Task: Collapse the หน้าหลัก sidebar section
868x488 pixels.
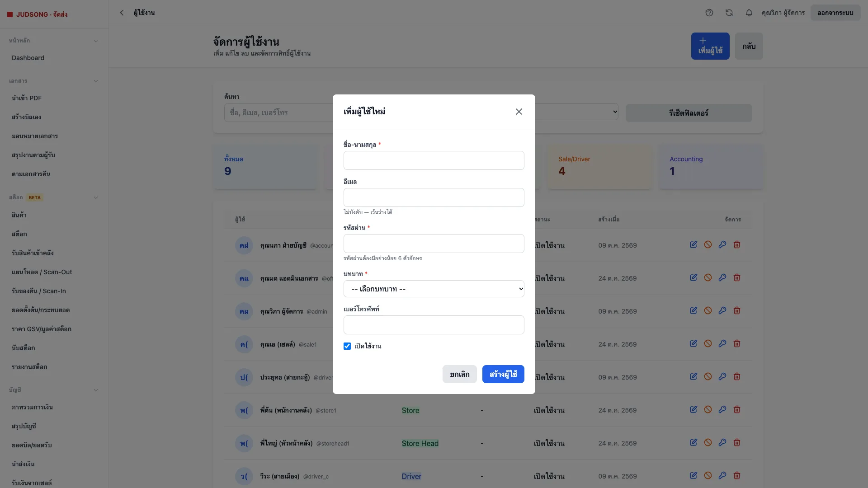Action: point(95,41)
